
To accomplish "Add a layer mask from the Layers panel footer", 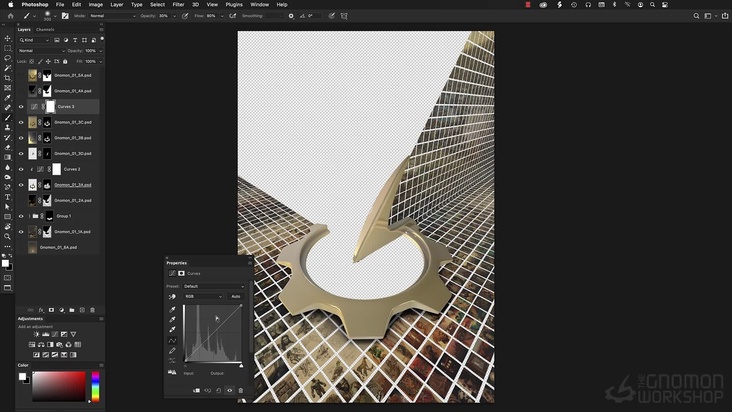I will click(x=51, y=310).
